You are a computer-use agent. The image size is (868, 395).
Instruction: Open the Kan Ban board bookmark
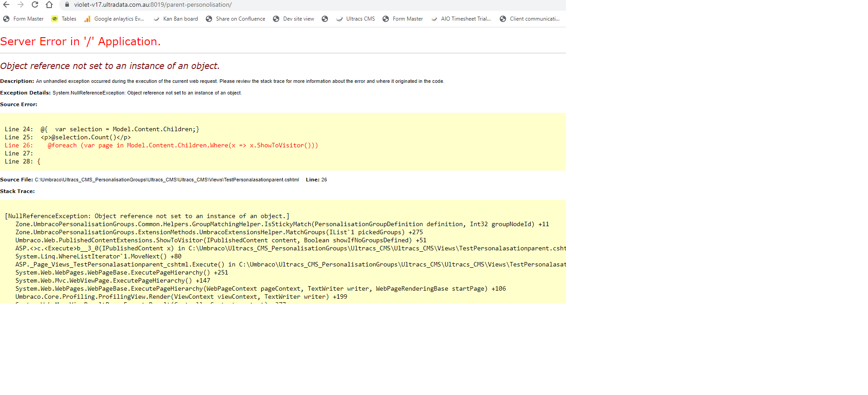175,19
